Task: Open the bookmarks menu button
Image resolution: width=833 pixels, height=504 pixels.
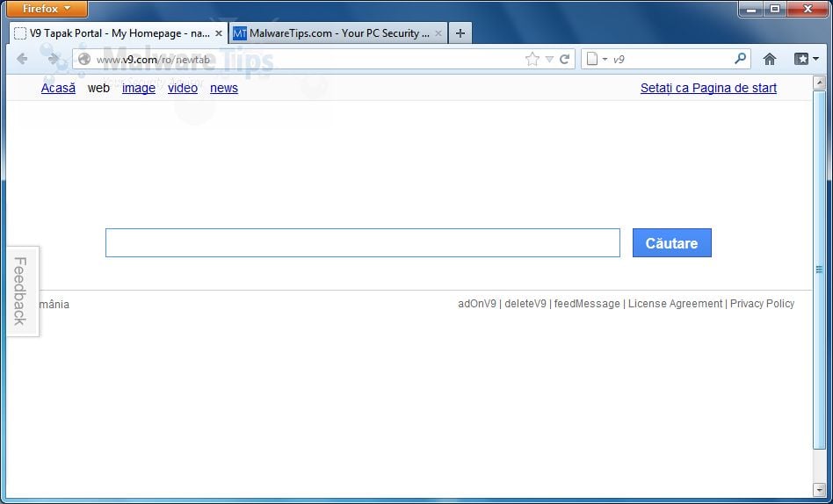Action: coord(807,59)
